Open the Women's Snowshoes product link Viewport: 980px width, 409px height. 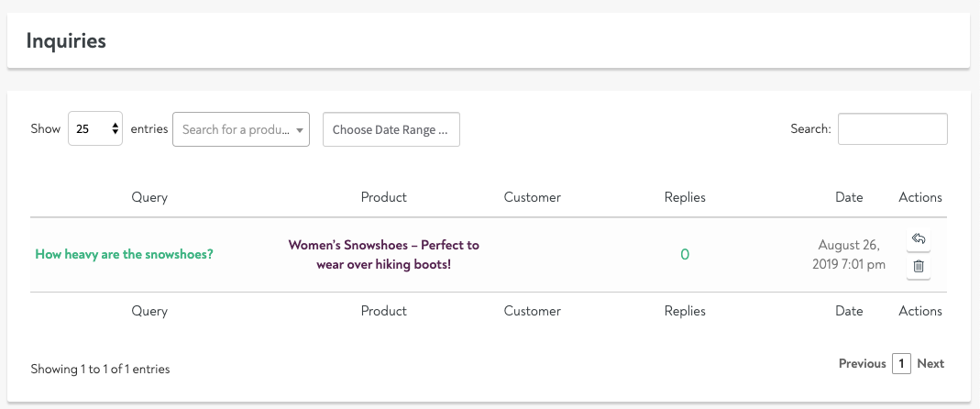pyautogui.click(x=383, y=254)
